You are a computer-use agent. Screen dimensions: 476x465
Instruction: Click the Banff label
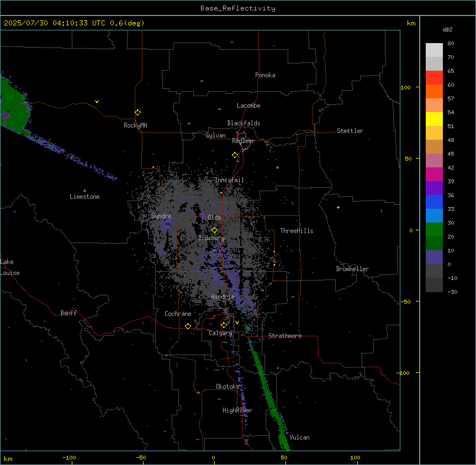(x=68, y=313)
